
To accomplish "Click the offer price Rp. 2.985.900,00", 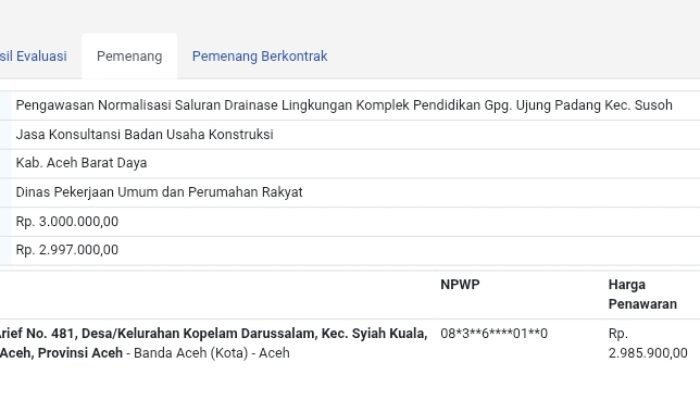I will tap(648, 343).
